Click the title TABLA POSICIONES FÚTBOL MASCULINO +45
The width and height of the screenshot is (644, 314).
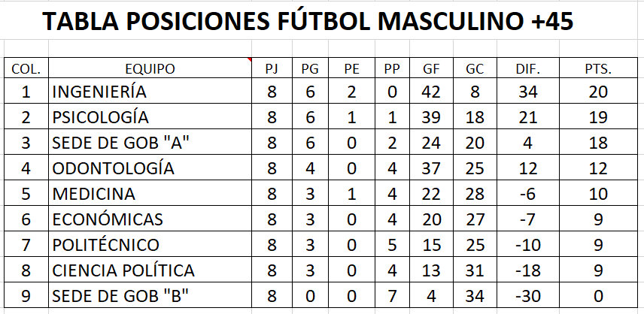(308, 21)
